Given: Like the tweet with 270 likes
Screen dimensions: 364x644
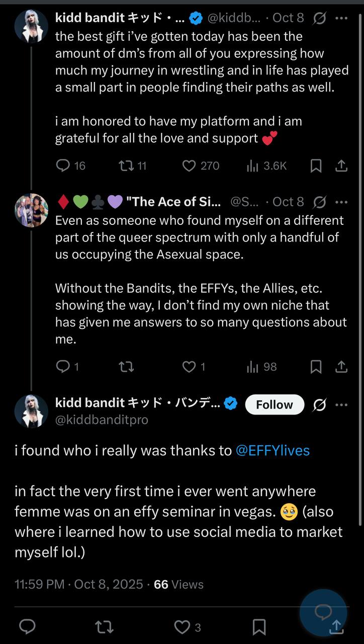Looking at the screenshot, I should (189, 166).
